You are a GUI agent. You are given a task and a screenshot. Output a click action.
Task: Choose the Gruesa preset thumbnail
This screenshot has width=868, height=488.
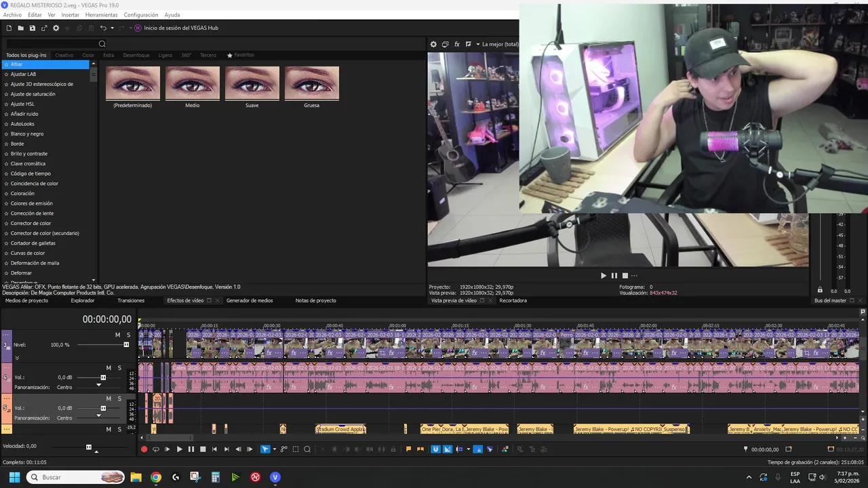(312, 83)
